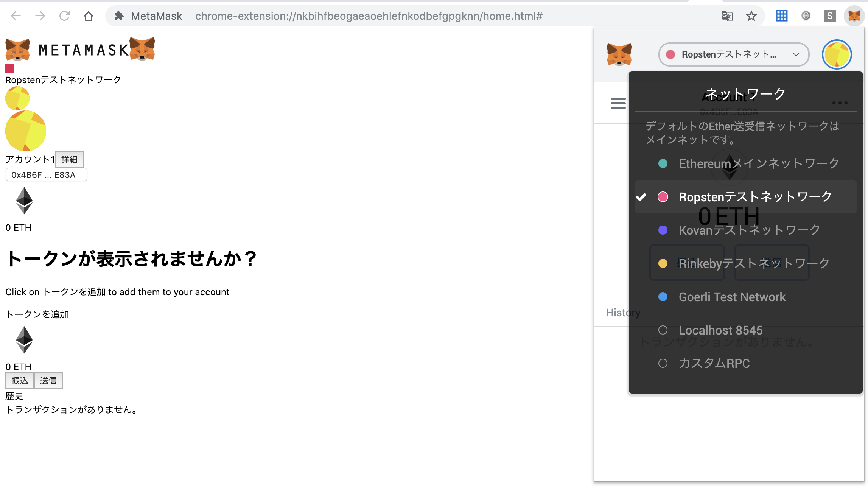The width and height of the screenshot is (868, 498).
Task: Bookmark this page with the star icon
Action: pyautogui.click(x=751, y=16)
